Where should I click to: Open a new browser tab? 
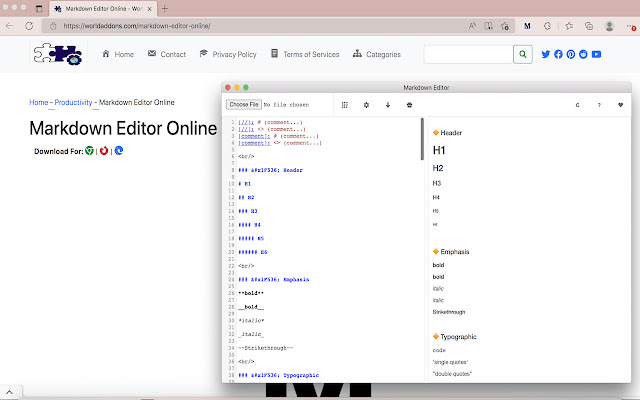[x=164, y=9]
